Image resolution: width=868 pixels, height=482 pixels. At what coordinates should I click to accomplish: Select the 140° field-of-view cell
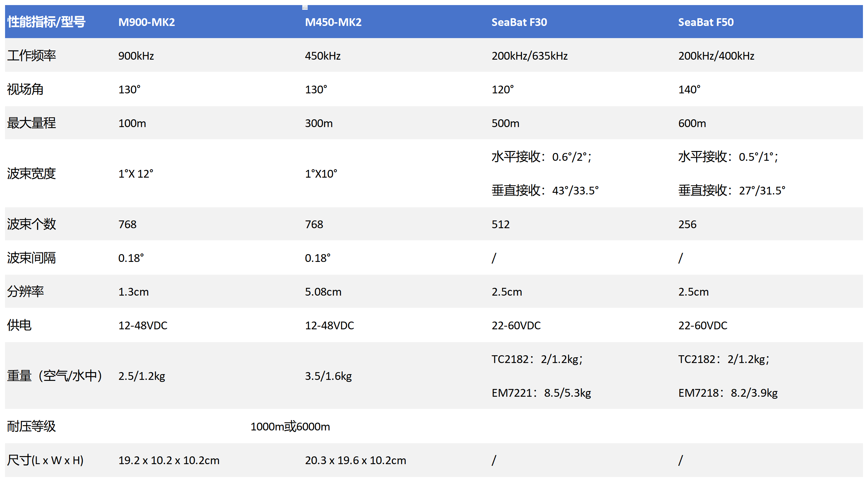(689, 90)
